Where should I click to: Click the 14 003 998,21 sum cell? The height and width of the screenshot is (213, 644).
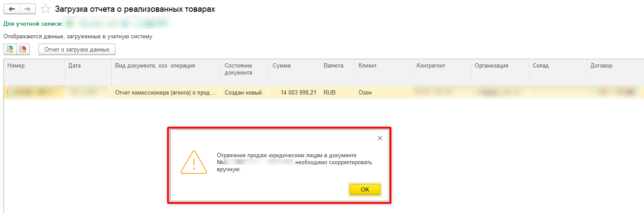(x=295, y=93)
